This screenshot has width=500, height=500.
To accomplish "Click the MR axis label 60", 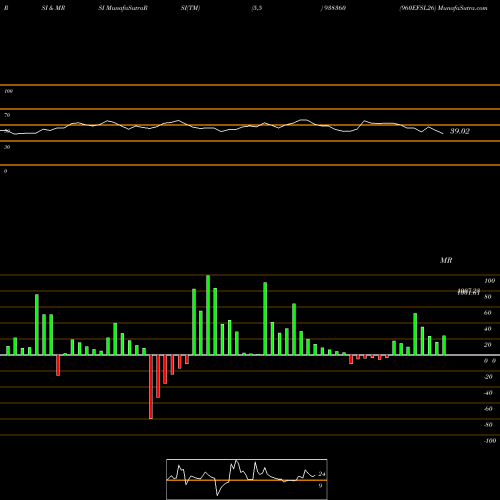I will coord(488,313).
